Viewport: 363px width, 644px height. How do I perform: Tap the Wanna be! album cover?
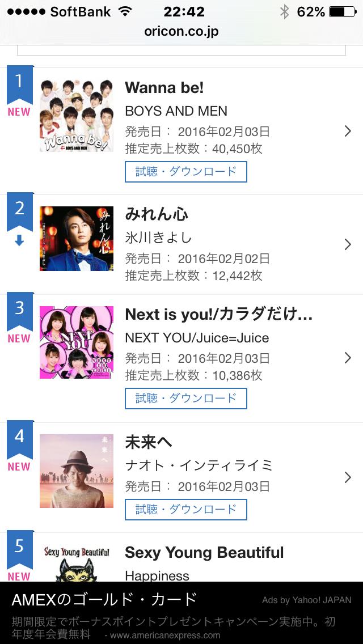[x=77, y=116]
